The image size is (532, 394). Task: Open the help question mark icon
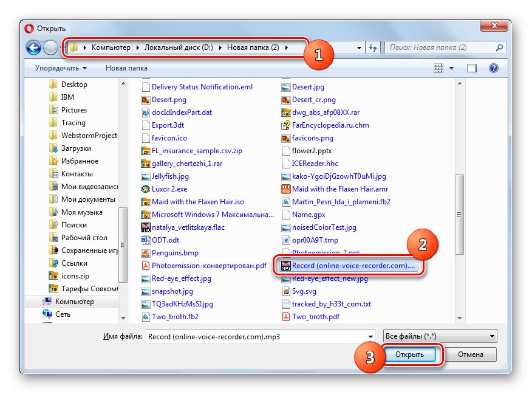[x=494, y=68]
